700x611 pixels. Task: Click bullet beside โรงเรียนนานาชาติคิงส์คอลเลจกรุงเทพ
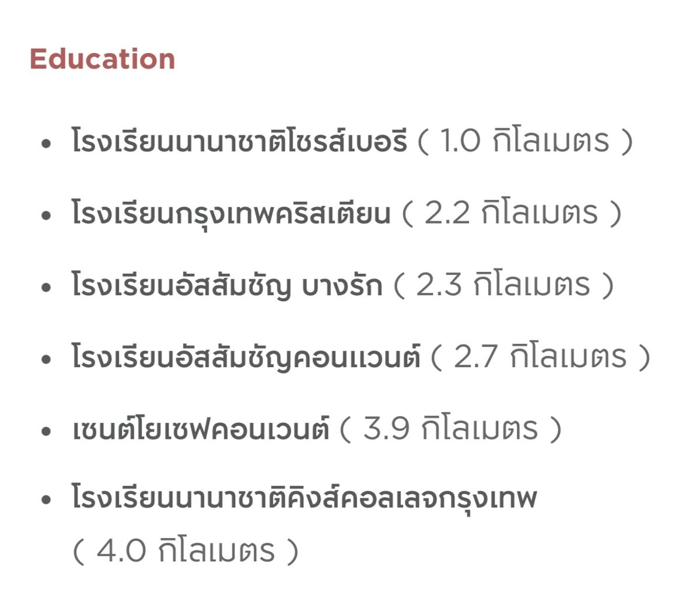tap(47, 501)
